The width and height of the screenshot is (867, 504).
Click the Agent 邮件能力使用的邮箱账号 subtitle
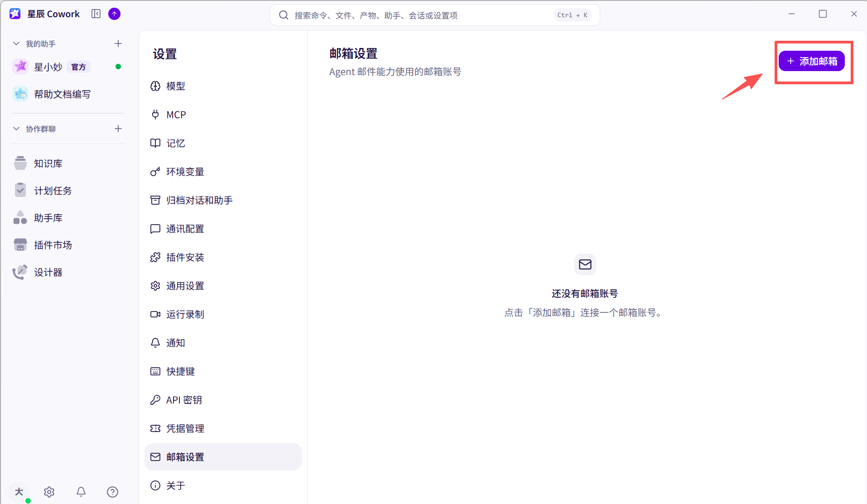point(395,72)
